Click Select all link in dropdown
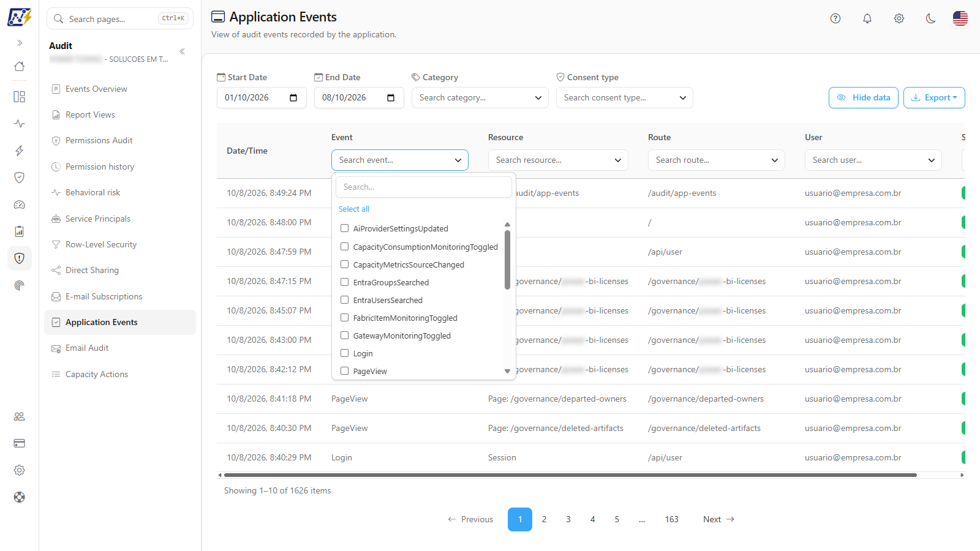 pos(354,209)
